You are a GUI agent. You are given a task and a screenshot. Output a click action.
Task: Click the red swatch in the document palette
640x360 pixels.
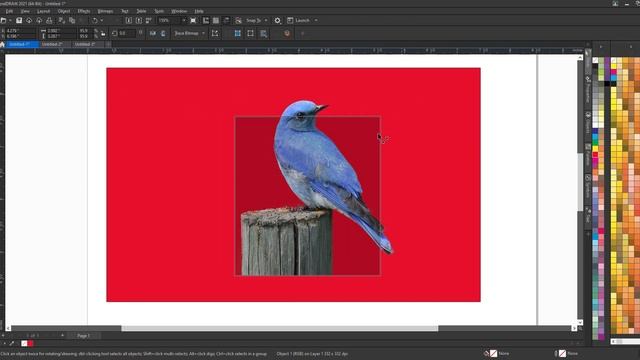tap(31, 343)
